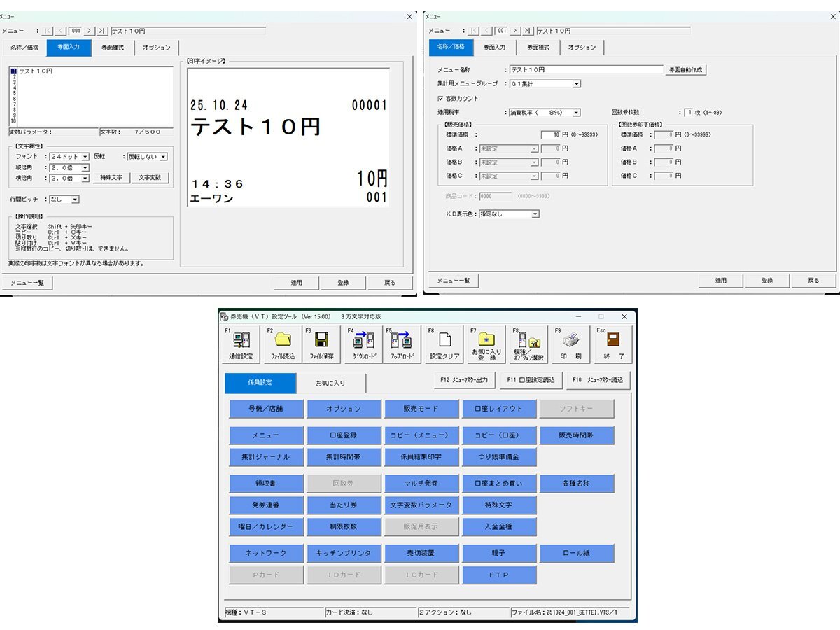Click the 券面自動作成 button
The image size is (840, 630).
click(x=685, y=70)
